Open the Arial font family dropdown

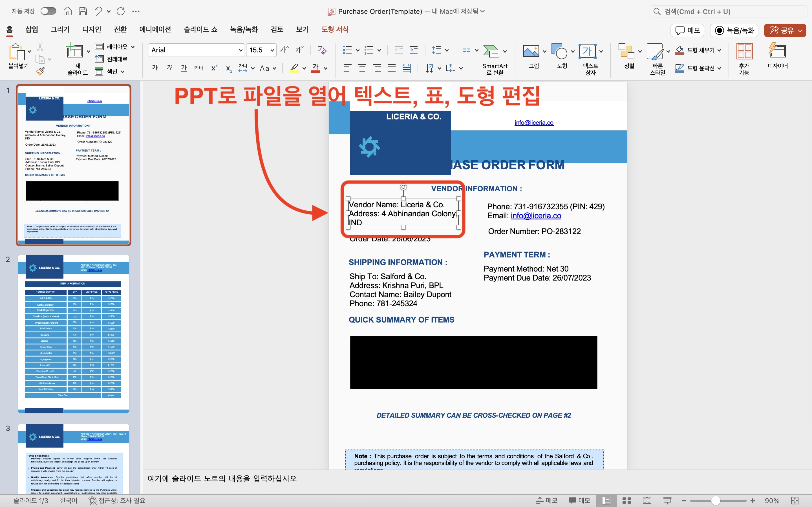196,50
